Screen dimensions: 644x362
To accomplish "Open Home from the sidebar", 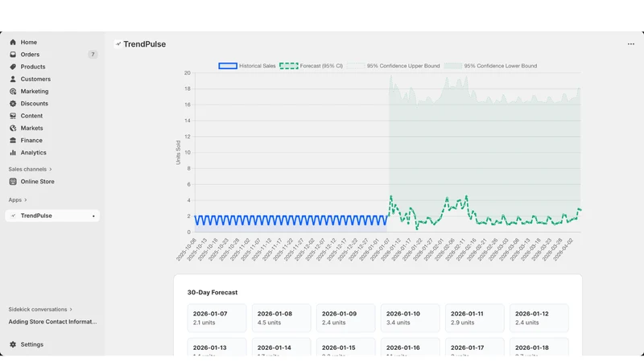I will pyautogui.click(x=52, y=43).
